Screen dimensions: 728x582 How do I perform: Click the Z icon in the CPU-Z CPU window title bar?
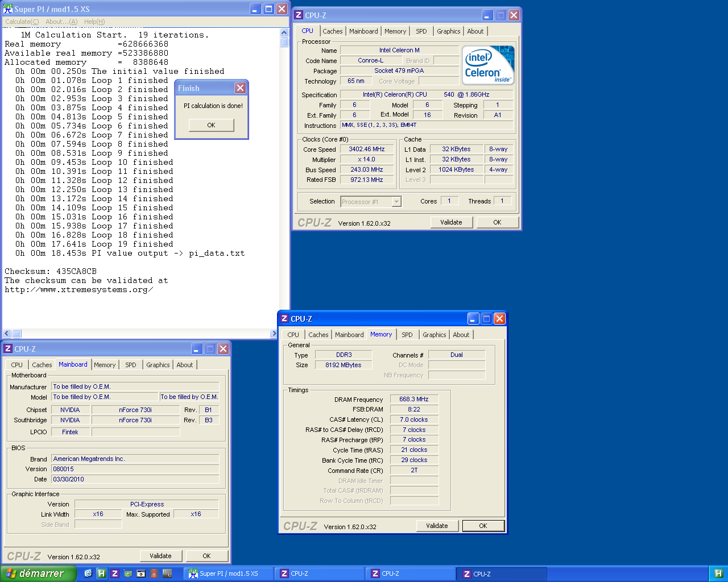click(x=299, y=15)
